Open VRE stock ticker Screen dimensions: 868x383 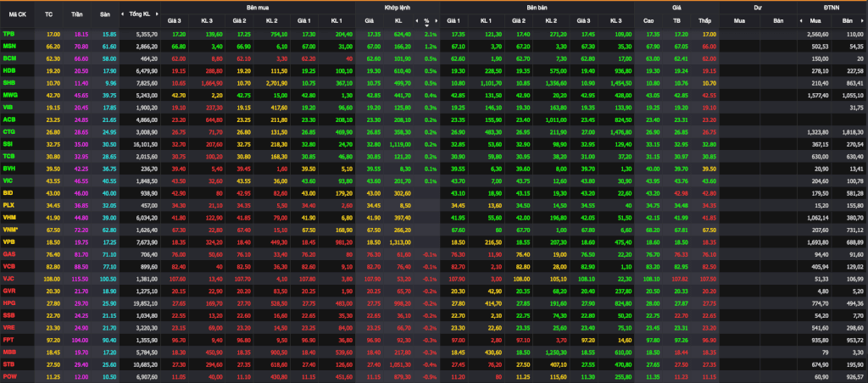(x=8, y=326)
